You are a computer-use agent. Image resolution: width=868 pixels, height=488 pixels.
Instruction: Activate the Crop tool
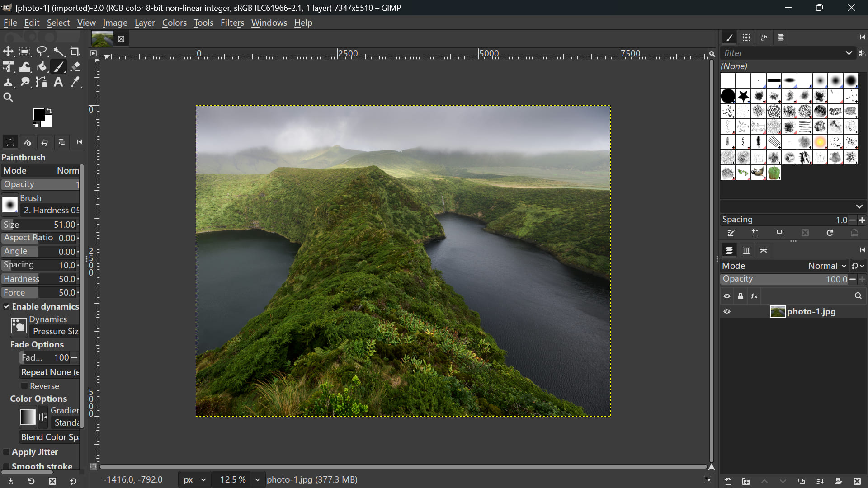click(75, 51)
